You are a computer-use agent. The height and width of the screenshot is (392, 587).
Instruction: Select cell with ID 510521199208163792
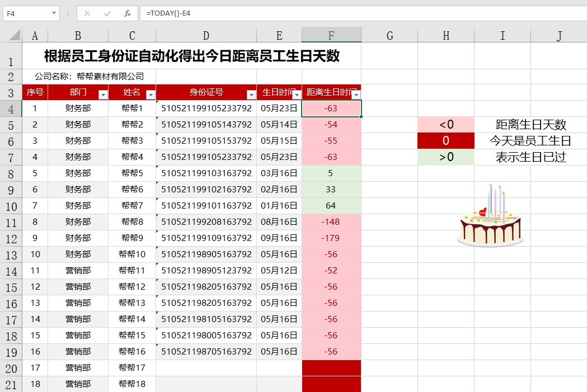coord(206,222)
